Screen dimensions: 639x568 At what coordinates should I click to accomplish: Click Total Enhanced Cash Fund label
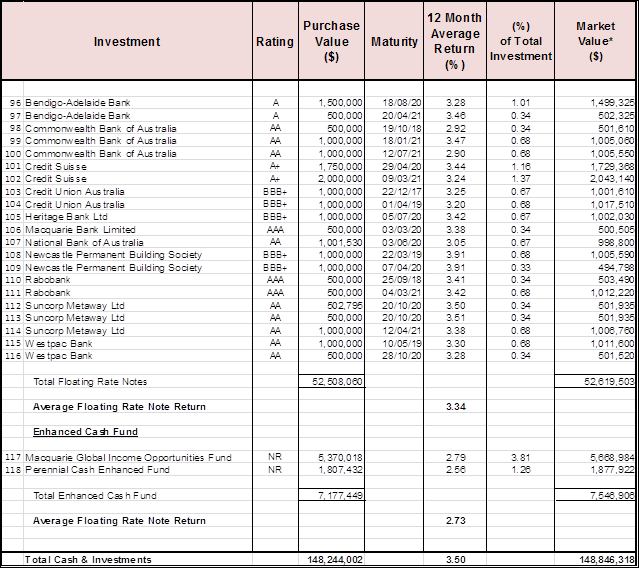click(95, 496)
